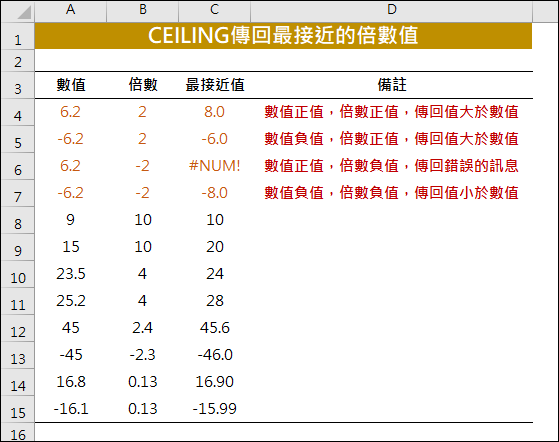Select cell B12 with value 2.4
Viewport: 559px width, 442px height.
143,328
